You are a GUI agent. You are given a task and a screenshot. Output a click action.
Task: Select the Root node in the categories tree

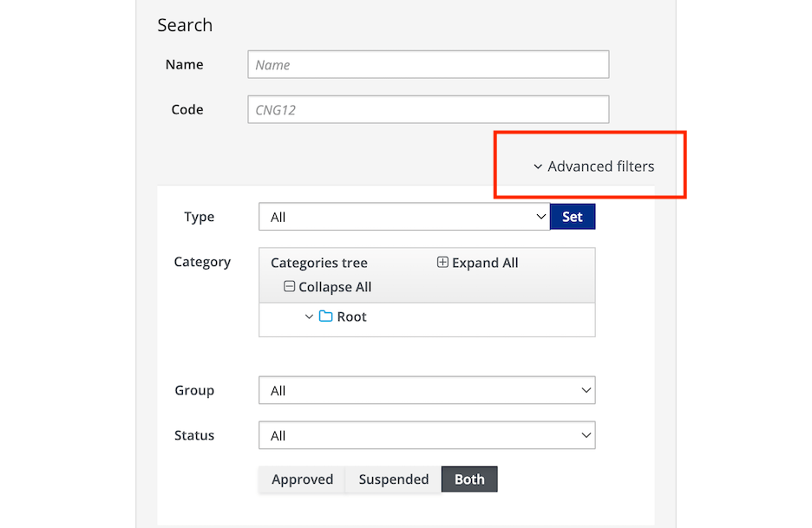(350, 316)
